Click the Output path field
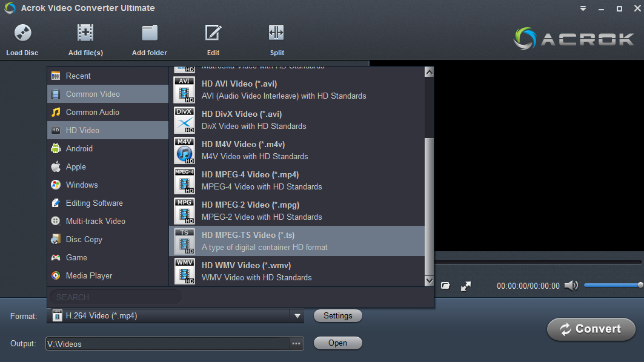This screenshot has height=362, width=644. pos(168,343)
